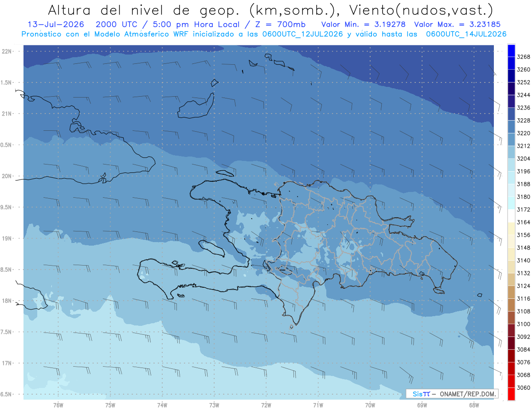Image resolution: width=532 pixels, height=411 pixels.
Task: Click the '69W' longitude label
Action: click(422, 405)
